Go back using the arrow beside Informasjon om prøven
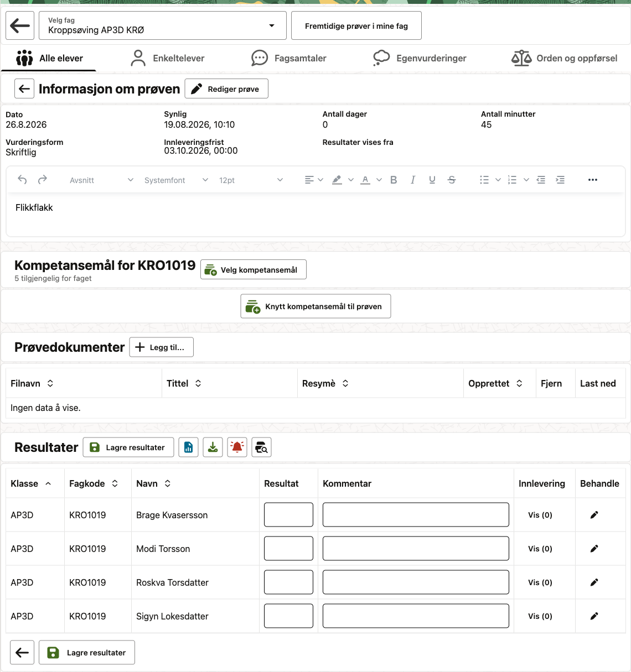Viewport: 631px width, 672px height. click(x=24, y=88)
